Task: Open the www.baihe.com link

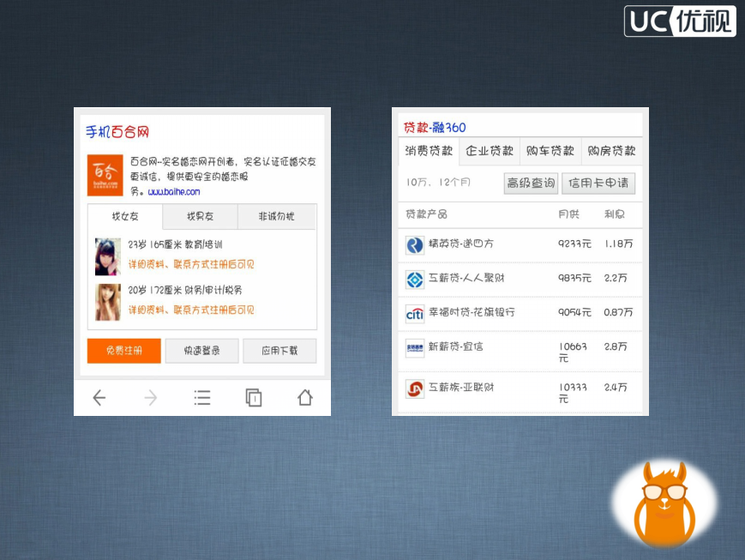Action: click(x=174, y=191)
